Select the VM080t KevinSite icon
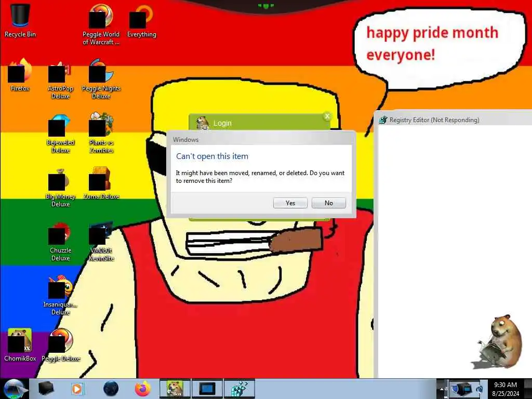 pyautogui.click(x=101, y=241)
